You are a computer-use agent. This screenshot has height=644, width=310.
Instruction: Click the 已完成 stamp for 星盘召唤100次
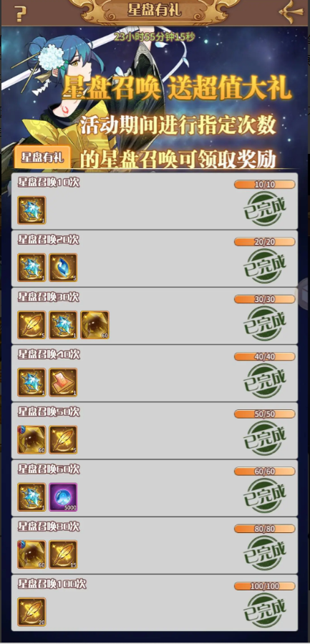[x=265, y=611]
